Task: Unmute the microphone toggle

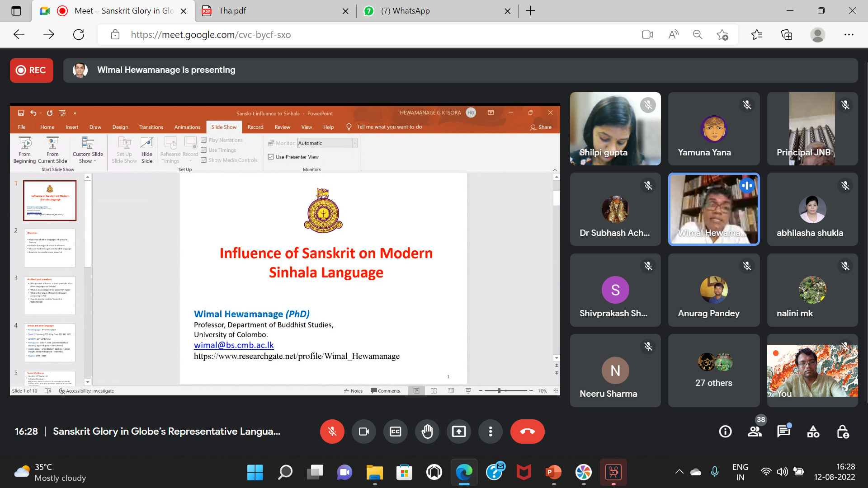Action: click(x=332, y=432)
